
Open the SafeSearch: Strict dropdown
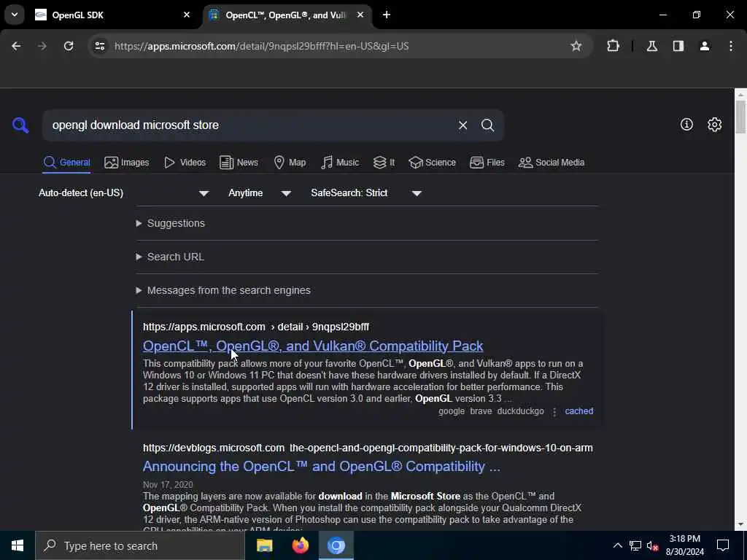[366, 192]
